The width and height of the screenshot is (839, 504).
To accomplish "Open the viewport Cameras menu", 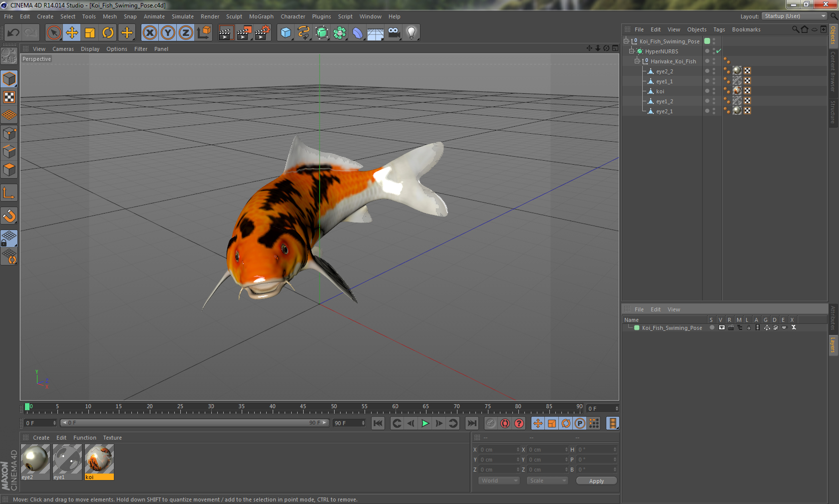I will [63, 49].
